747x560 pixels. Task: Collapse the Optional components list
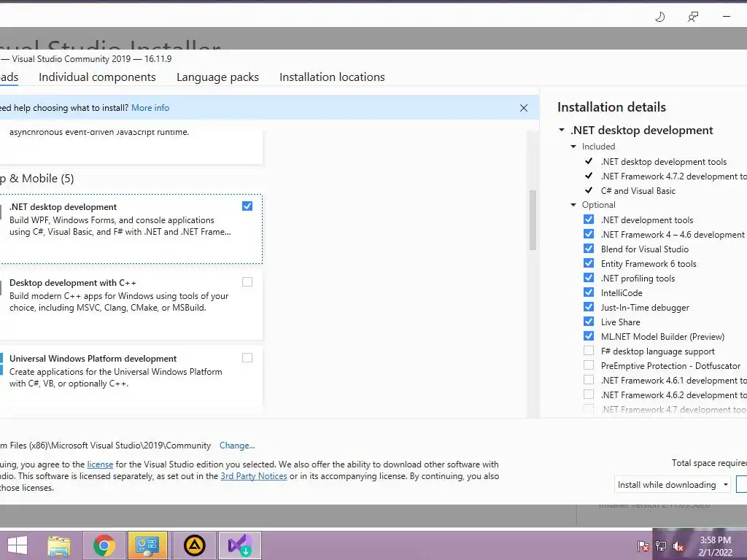coord(573,205)
